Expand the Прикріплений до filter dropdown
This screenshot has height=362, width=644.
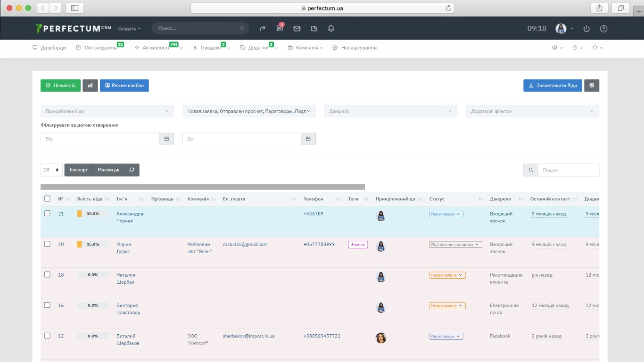tap(107, 111)
